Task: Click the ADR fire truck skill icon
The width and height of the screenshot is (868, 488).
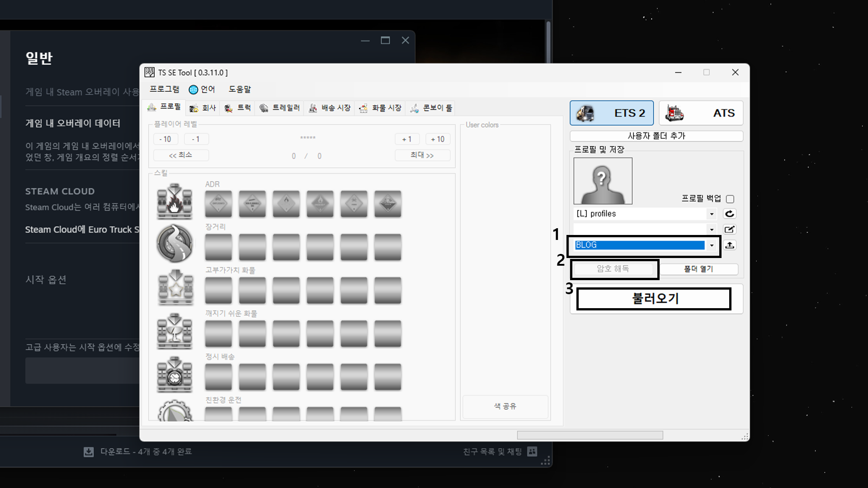Action: [x=175, y=202]
